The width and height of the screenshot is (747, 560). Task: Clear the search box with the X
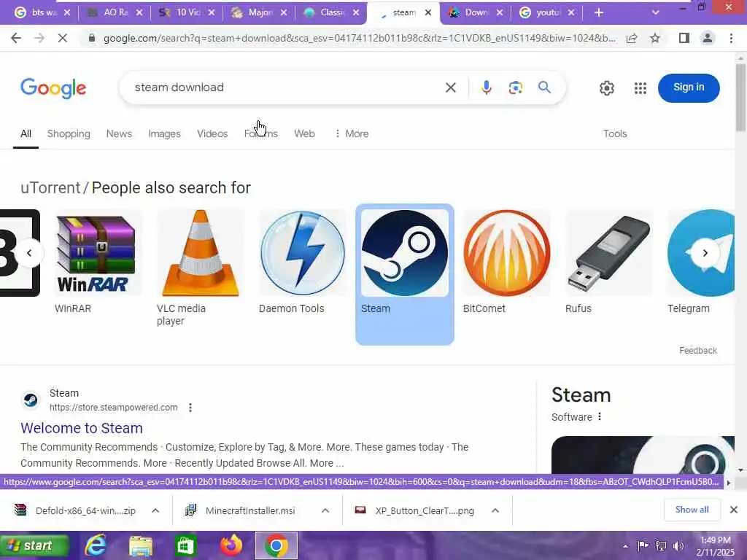click(450, 87)
